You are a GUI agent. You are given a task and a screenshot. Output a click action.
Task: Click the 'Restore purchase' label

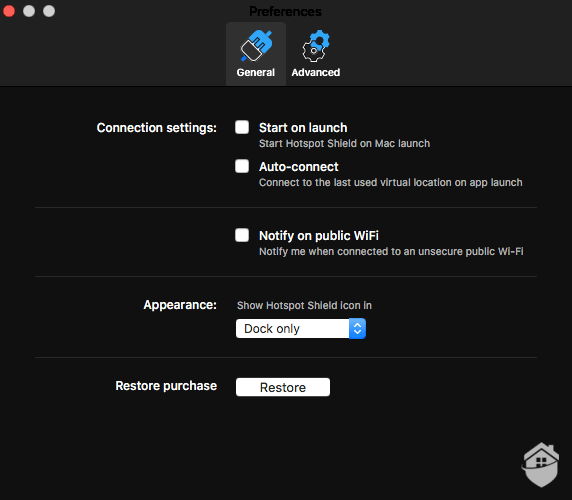tap(166, 386)
